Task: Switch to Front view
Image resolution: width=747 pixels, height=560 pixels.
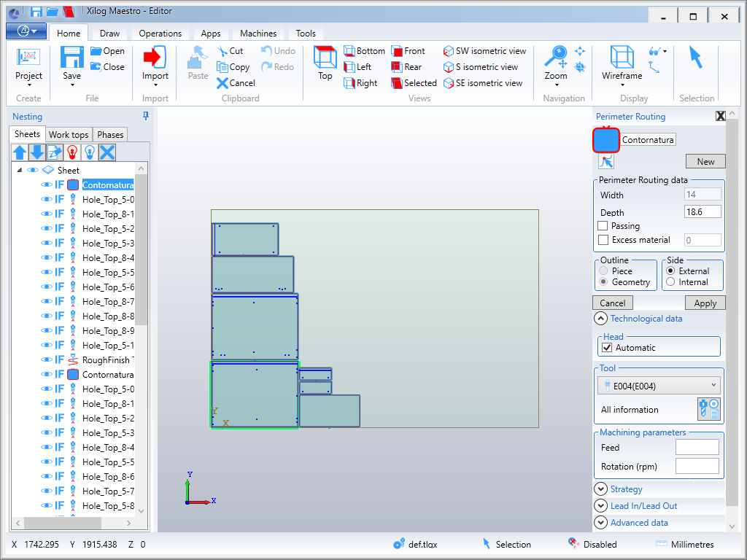Action: pyautogui.click(x=408, y=51)
